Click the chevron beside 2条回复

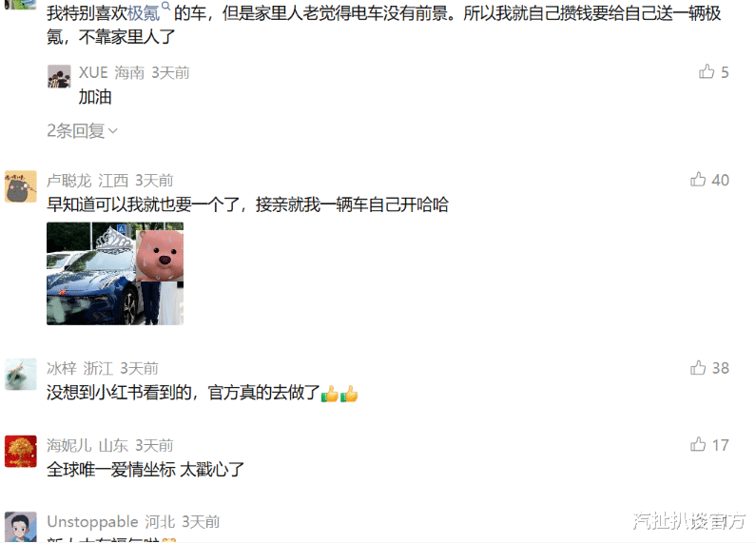pyautogui.click(x=113, y=130)
